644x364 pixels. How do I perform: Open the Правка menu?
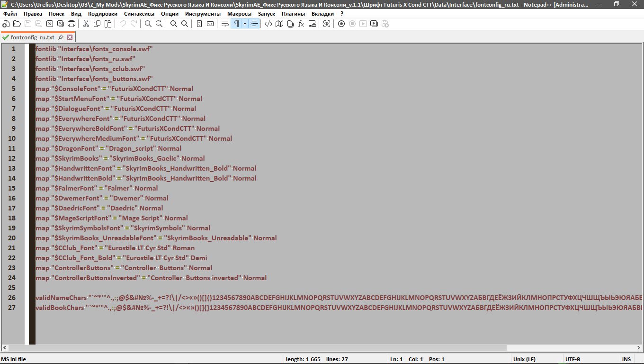coord(33,14)
